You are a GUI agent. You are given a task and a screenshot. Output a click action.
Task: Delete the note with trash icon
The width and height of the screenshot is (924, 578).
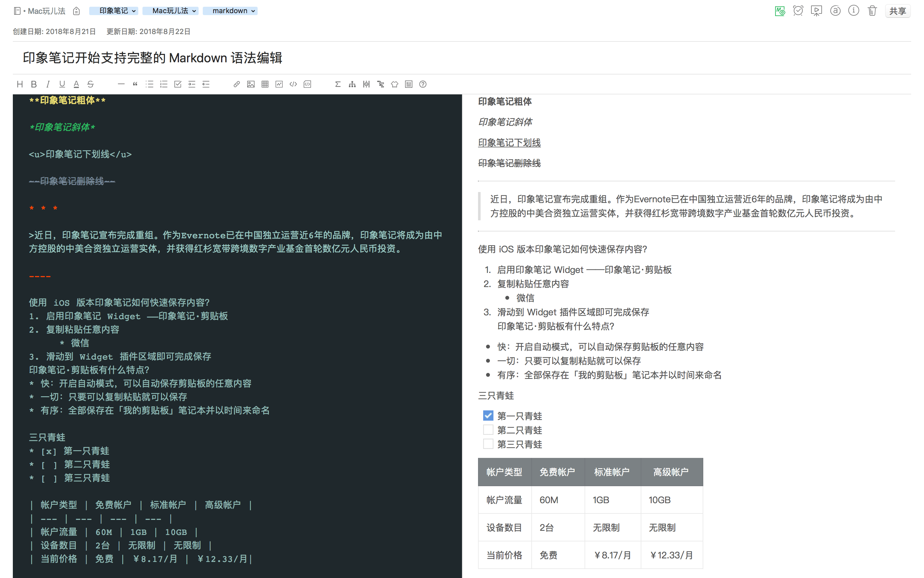click(872, 11)
